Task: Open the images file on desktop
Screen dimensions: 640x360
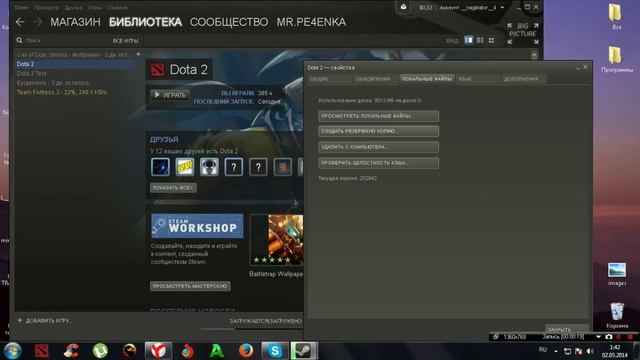Action: [617, 274]
